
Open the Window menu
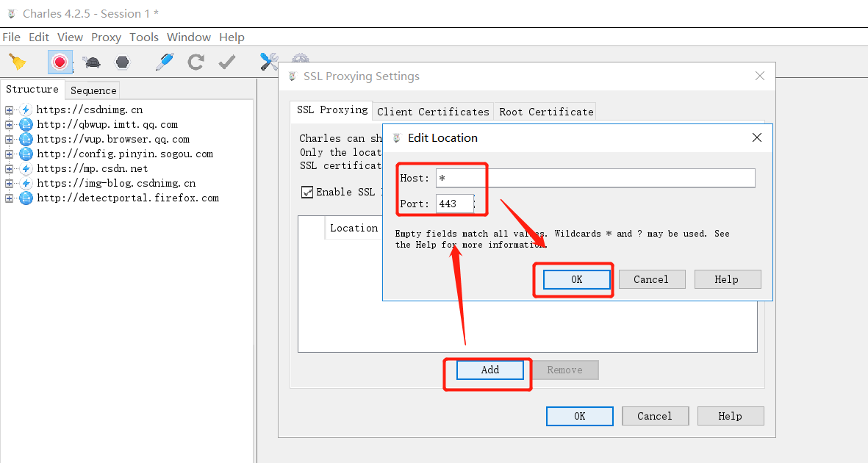[189, 37]
